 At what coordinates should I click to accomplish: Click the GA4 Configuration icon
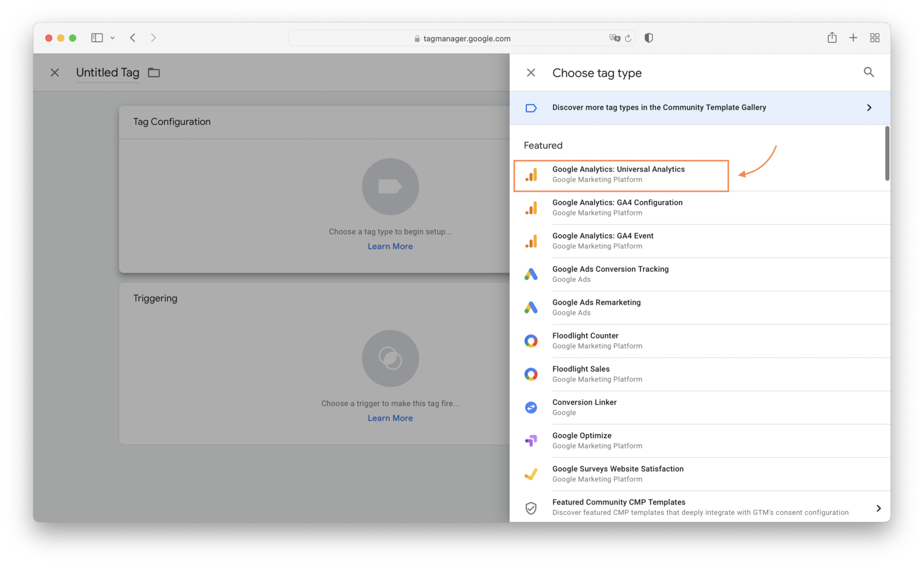(x=531, y=208)
